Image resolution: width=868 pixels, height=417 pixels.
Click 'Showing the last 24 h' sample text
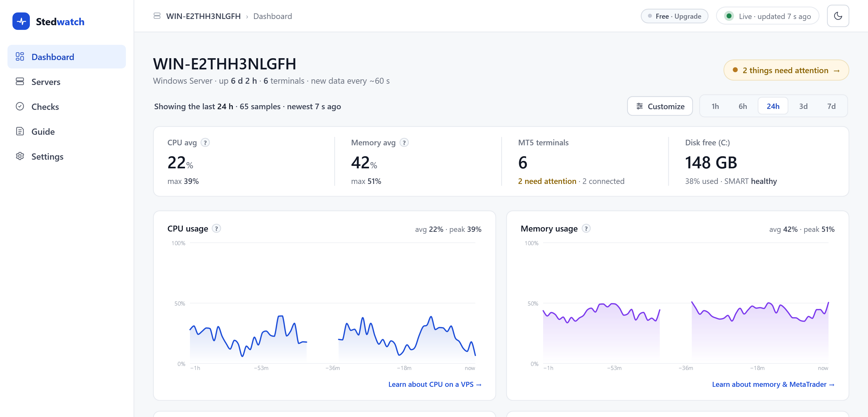[x=247, y=106]
